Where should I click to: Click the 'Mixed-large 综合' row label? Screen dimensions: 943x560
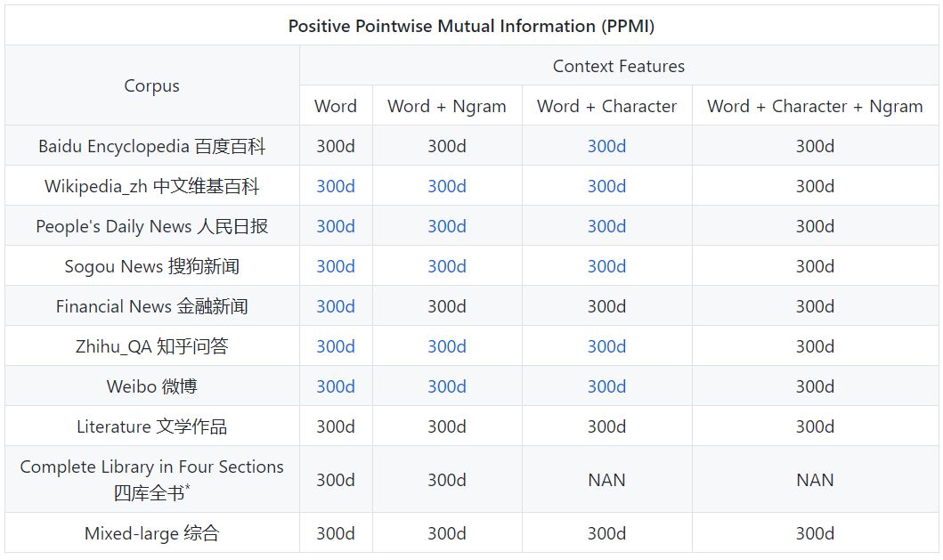[151, 533]
